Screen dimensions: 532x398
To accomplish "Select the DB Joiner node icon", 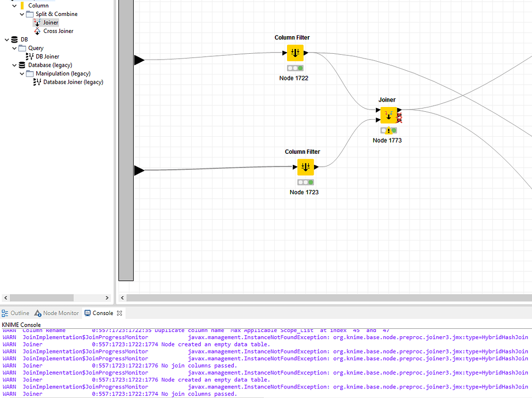I will [29, 56].
